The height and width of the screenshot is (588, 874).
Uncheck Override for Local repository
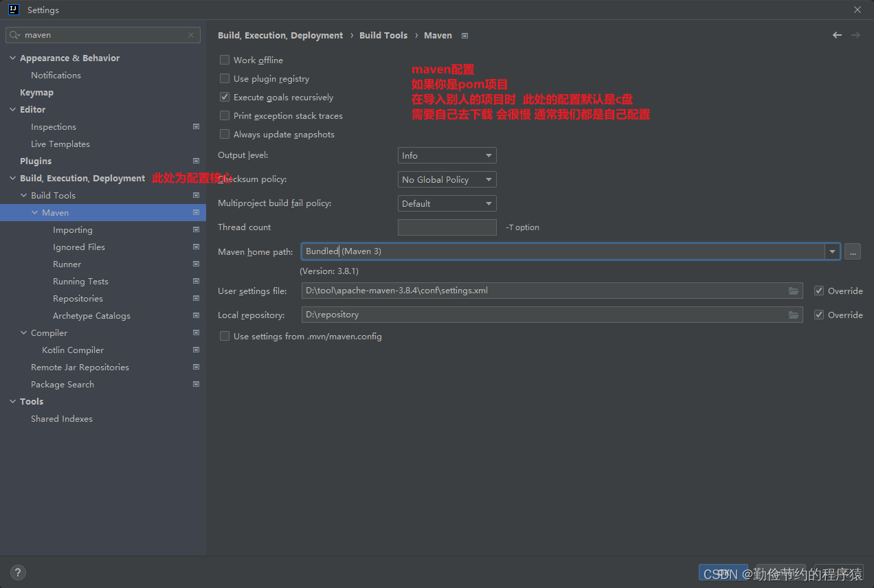(819, 315)
